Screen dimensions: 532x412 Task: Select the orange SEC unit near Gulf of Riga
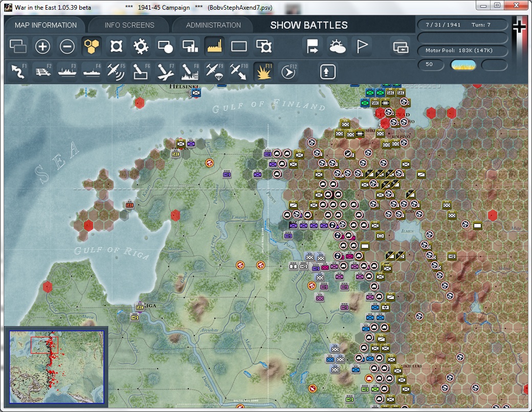tap(129, 204)
